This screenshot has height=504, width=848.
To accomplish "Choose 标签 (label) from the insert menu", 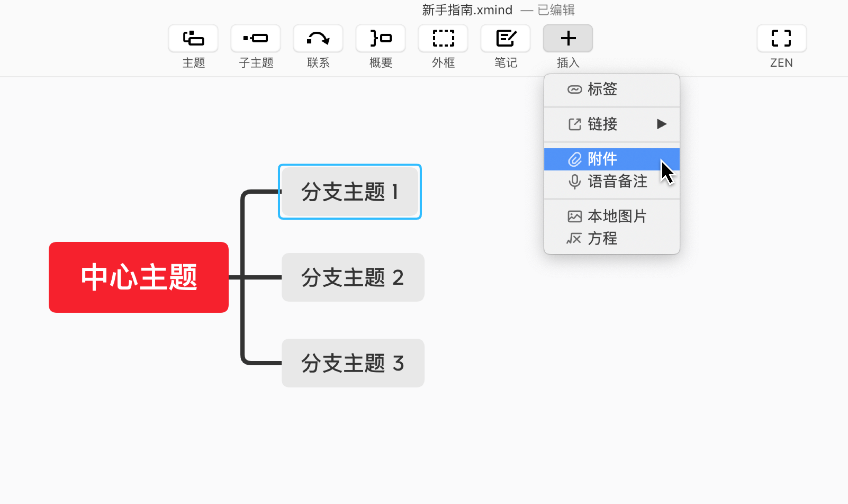I will coord(602,89).
